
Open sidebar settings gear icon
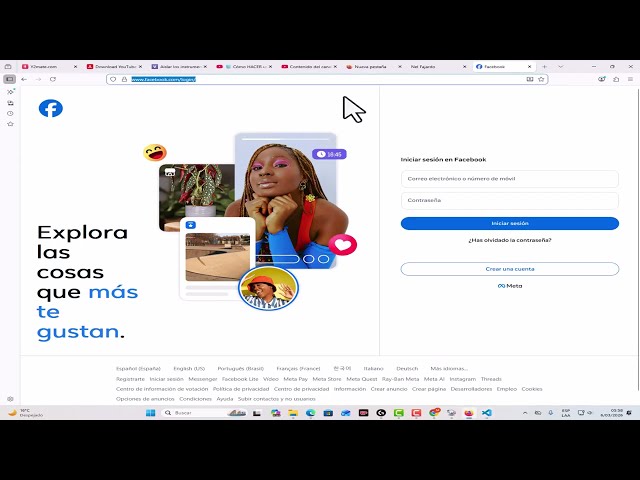point(10,399)
